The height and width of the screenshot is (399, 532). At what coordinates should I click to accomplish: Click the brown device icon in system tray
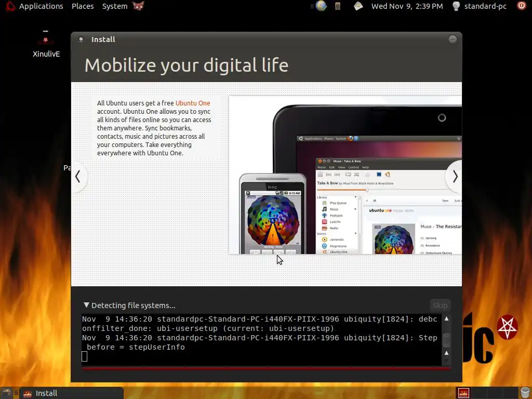338,6
